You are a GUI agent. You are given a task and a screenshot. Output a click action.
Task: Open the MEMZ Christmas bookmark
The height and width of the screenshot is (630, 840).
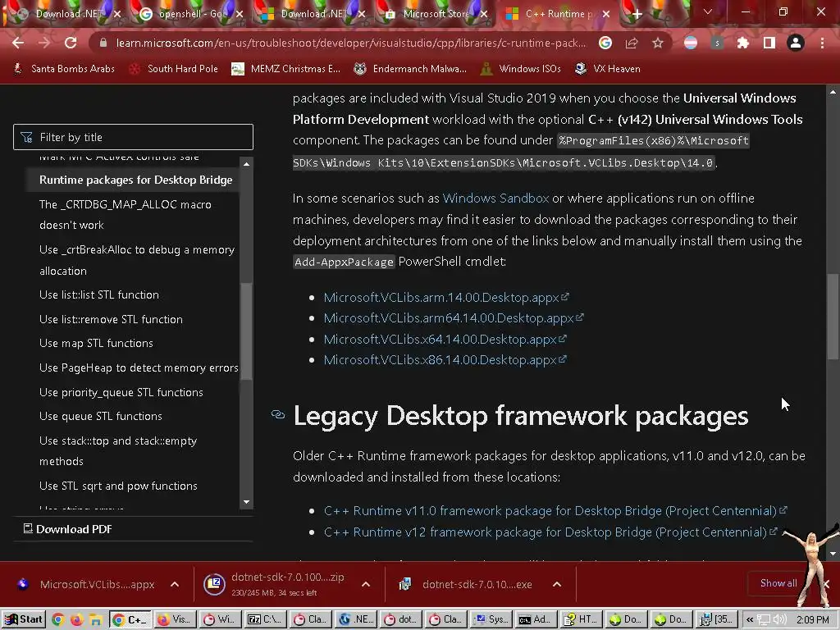point(286,69)
